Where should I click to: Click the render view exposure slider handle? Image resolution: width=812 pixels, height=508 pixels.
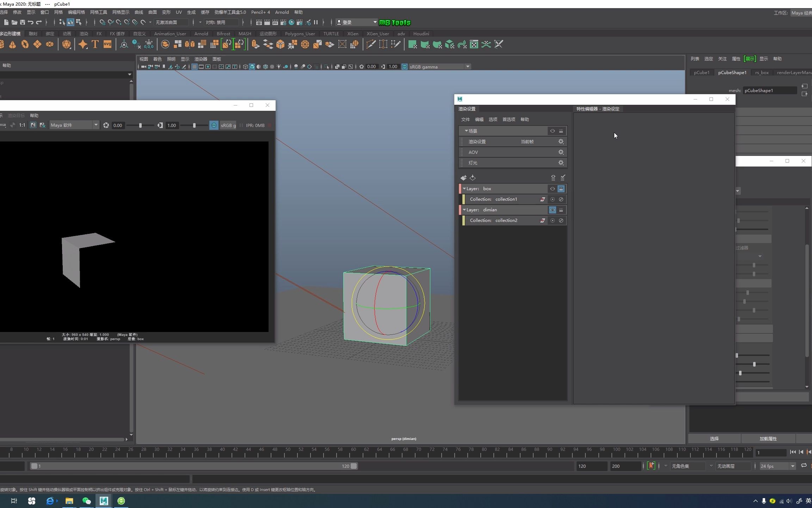140,126
